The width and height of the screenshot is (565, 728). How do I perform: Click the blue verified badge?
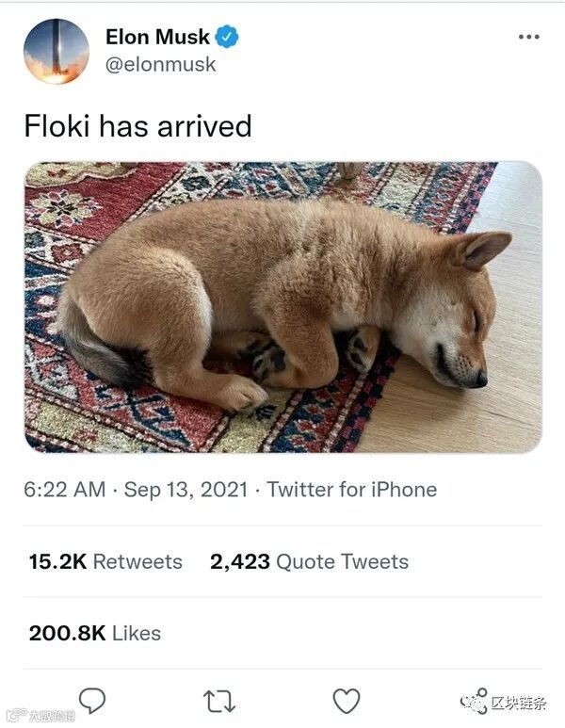click(228, 38)
